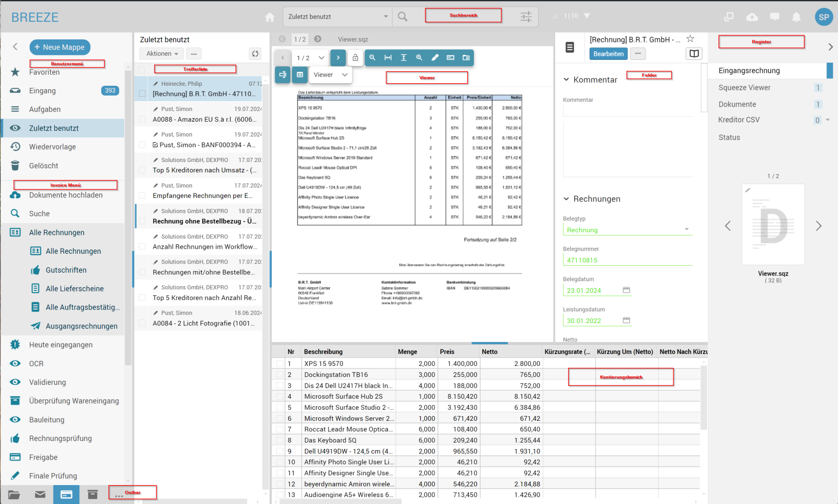This screenshot has width=838, height=504.
Task: Open the mail icon in bottom bar
Action: coord(40,495)
